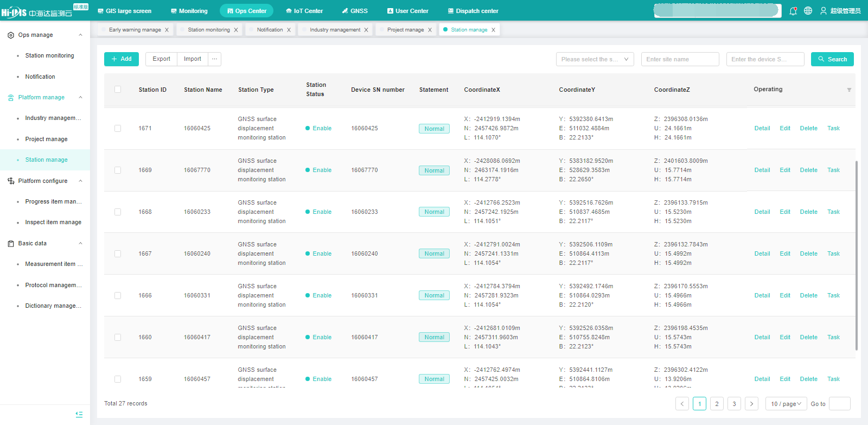
Task: Click the Search button
Action: (832, 59)
